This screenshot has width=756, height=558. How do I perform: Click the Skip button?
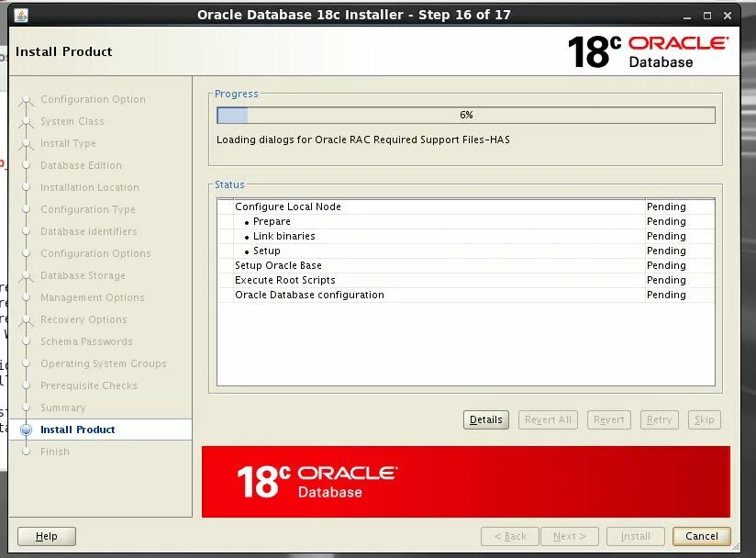[x=705, y=419]
